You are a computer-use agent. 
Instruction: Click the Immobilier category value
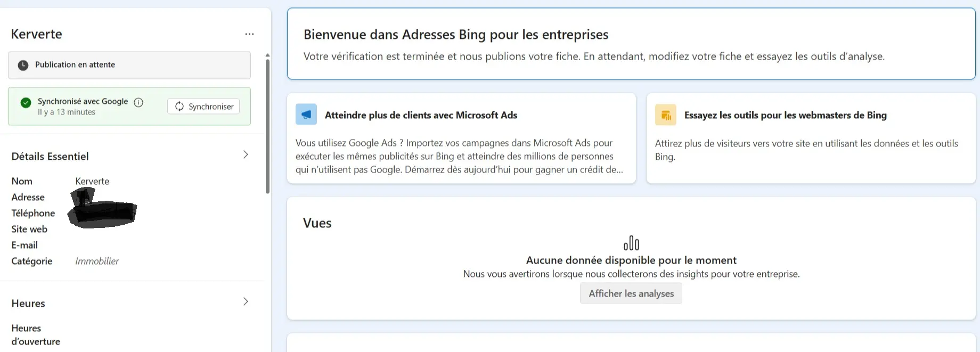(96, 261)
